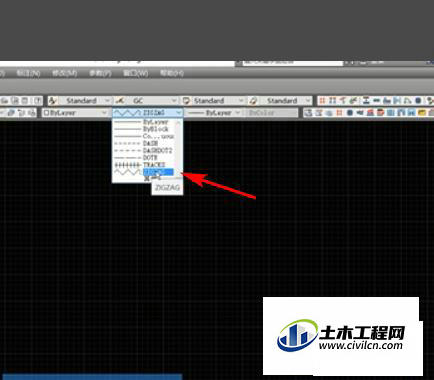
Task: Open the 修改(M) menu
Action: click(65, 73)
